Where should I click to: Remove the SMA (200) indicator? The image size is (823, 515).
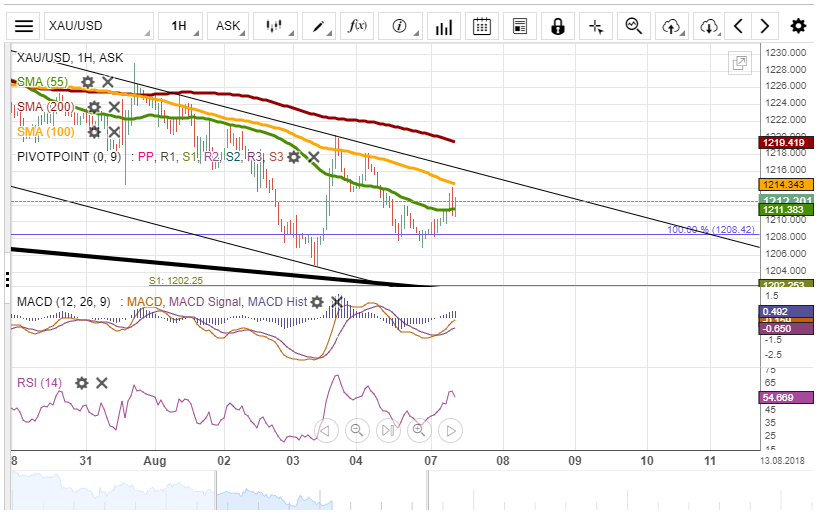click(x=114, y=107)
